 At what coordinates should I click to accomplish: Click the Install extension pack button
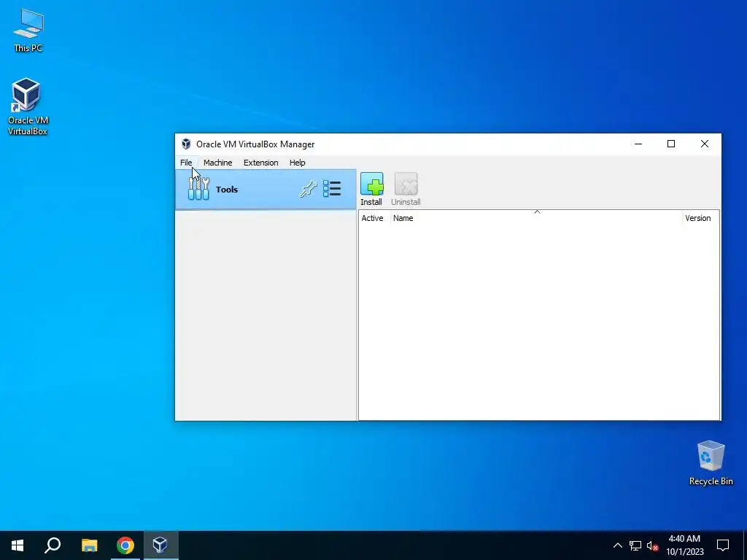click(x=371, y=189)
